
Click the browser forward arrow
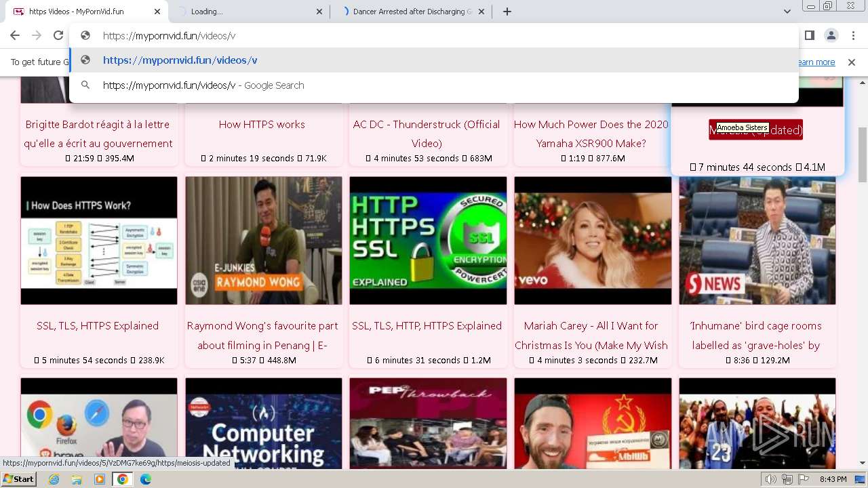click(x=37, y=35)
